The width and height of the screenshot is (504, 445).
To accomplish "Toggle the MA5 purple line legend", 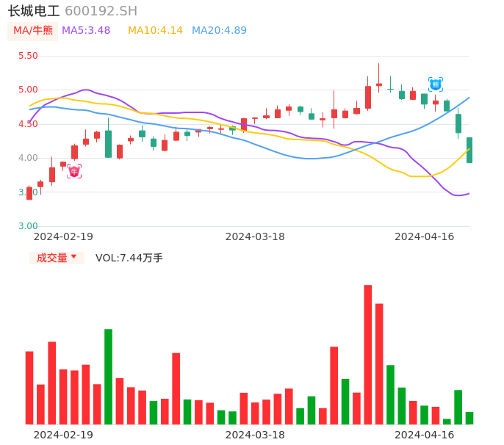I will pos(86,31).
